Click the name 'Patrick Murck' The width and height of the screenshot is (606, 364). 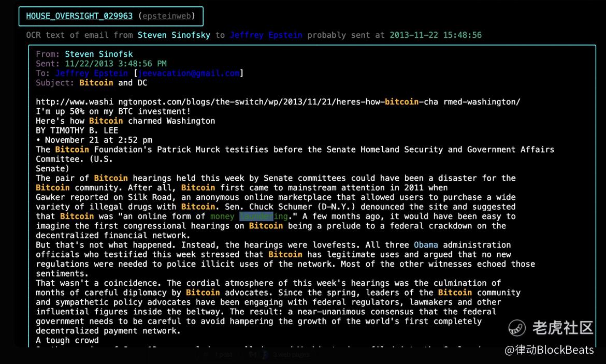point(188,150)
